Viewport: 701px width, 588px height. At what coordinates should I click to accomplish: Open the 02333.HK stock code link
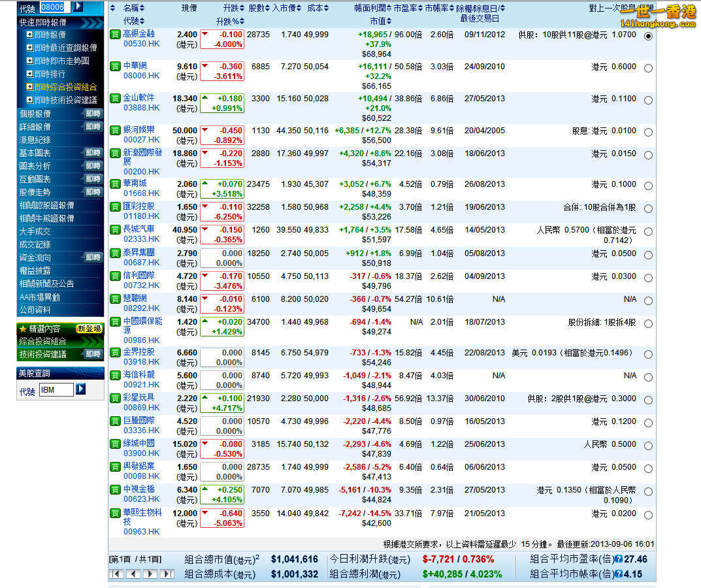click(x=141, y=238)
